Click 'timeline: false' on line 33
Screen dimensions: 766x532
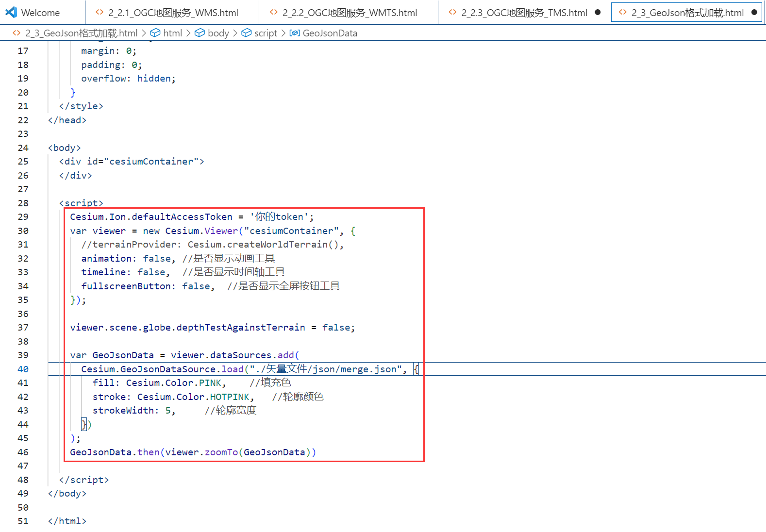(123, 272)
